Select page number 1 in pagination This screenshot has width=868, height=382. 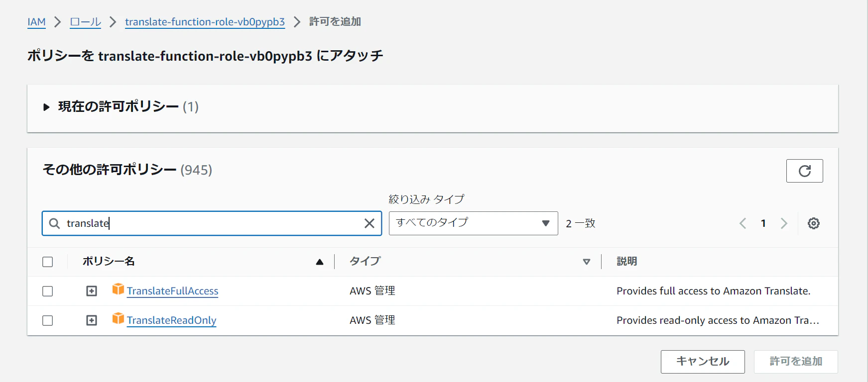pyautogui.click(x=763, y=223)
